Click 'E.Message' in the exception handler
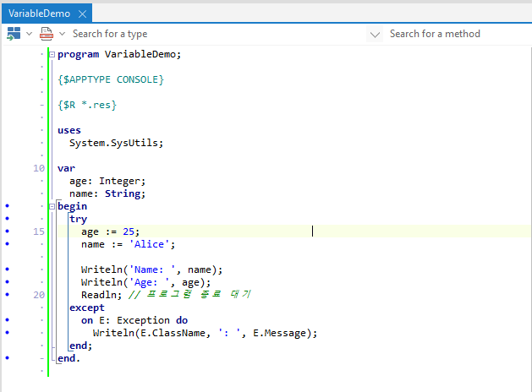 280,334
